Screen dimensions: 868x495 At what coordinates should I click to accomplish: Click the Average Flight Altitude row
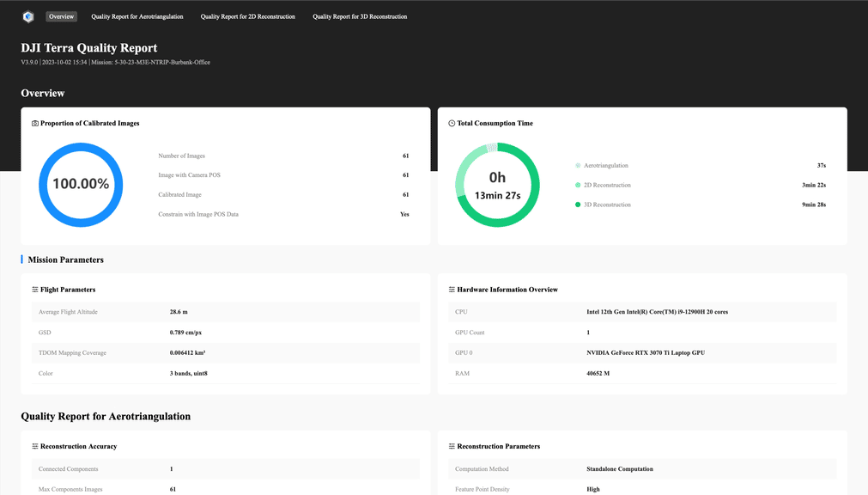tap(226, 312)
